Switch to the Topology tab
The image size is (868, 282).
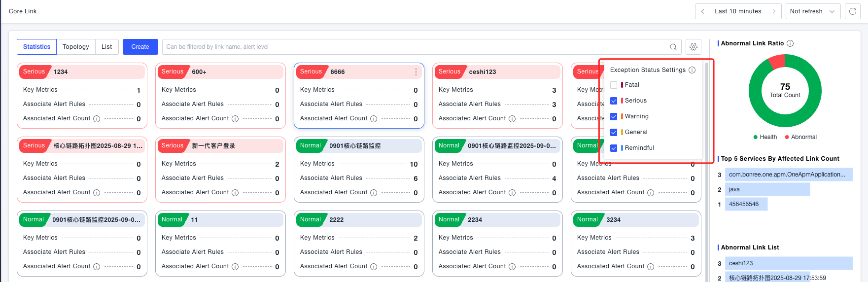point(75,47)
